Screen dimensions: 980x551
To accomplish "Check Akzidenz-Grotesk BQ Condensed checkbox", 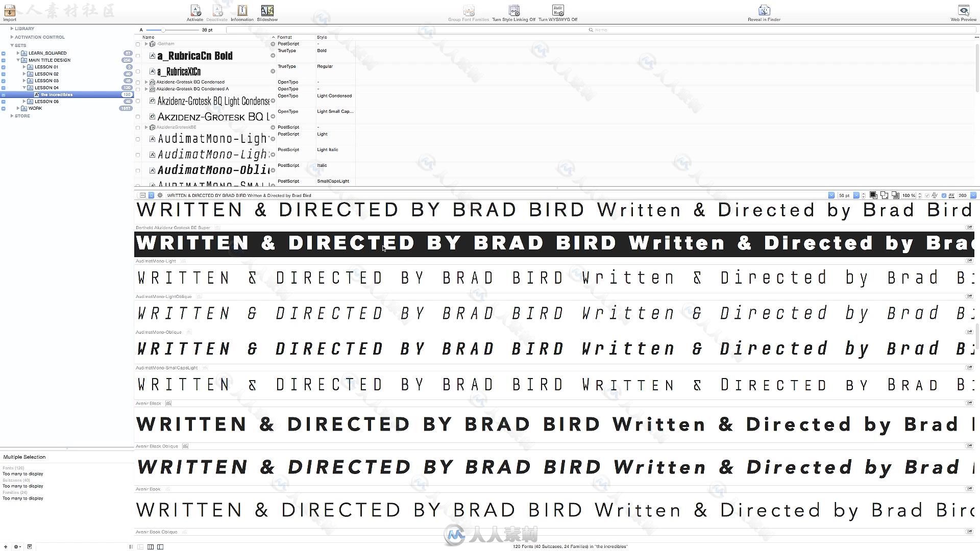I will tap(138, 82).
